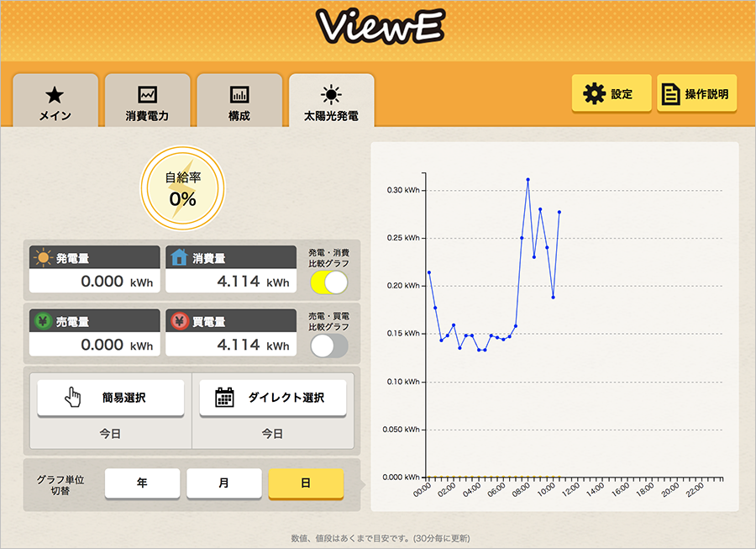This screenshot has height=549, width=756.
Task: Click the ViewE logo
Action: coord(380,27)
